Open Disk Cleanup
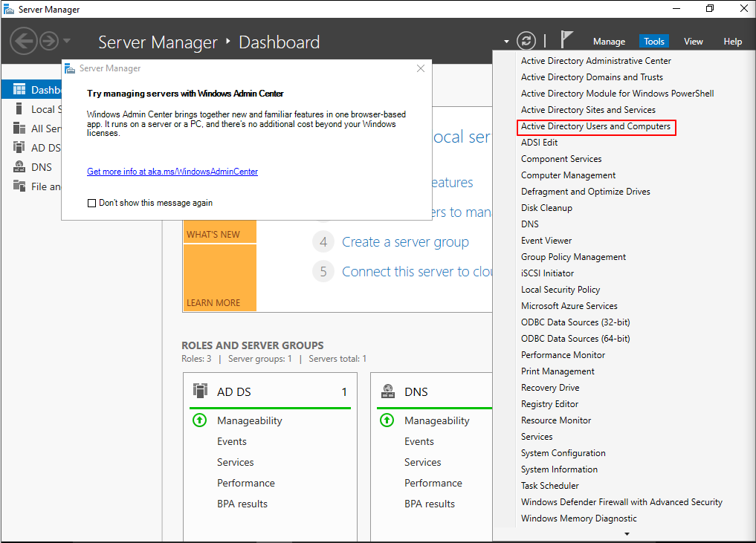The image size is (756, 543). 546,208
